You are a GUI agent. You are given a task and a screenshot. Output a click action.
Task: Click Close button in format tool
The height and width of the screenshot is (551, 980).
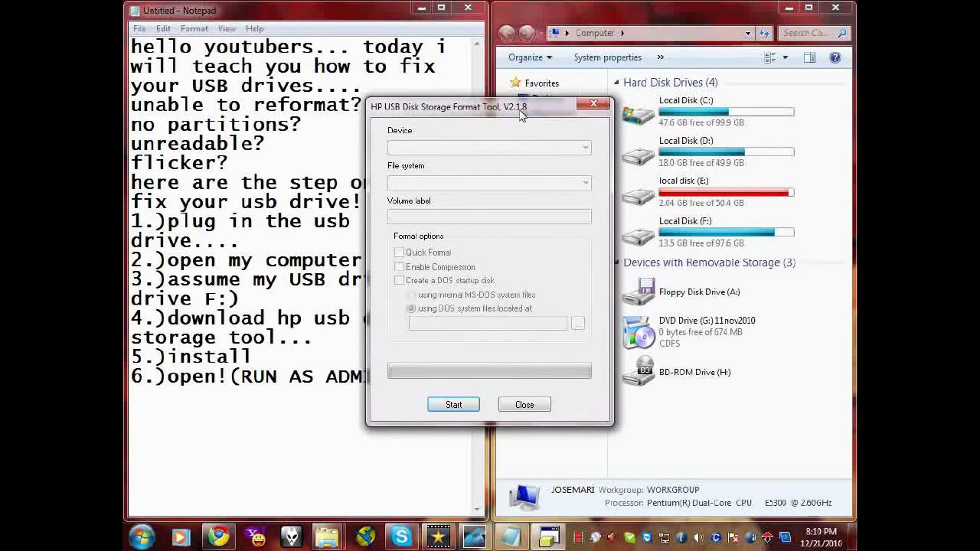(x=524, y=405)
